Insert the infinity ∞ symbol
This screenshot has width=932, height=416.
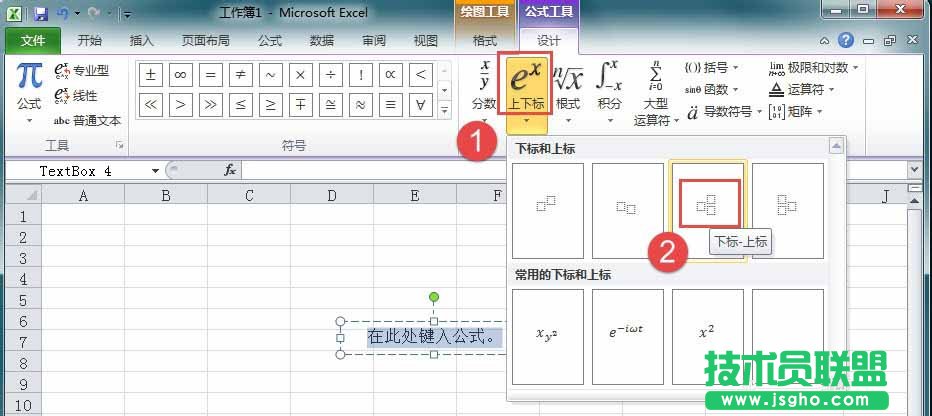point(181,75)
